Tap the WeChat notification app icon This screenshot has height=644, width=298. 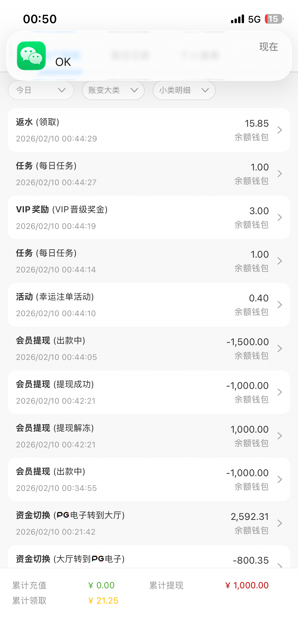31,56
